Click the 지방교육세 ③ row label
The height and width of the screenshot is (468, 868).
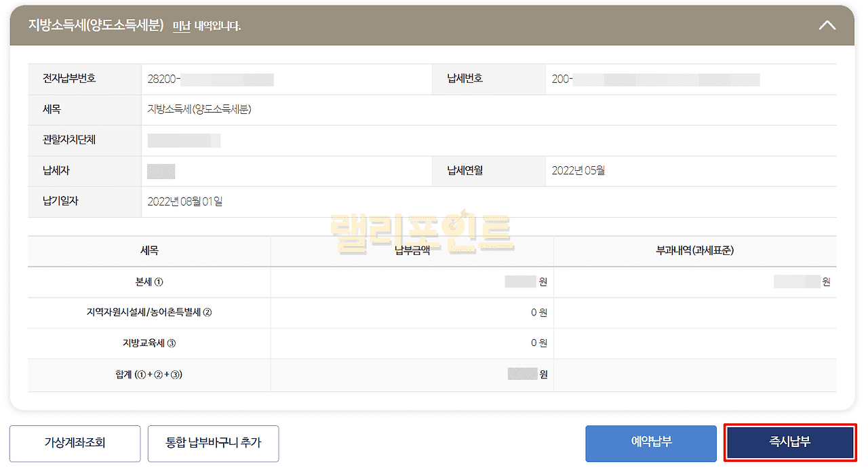point(149,343)
